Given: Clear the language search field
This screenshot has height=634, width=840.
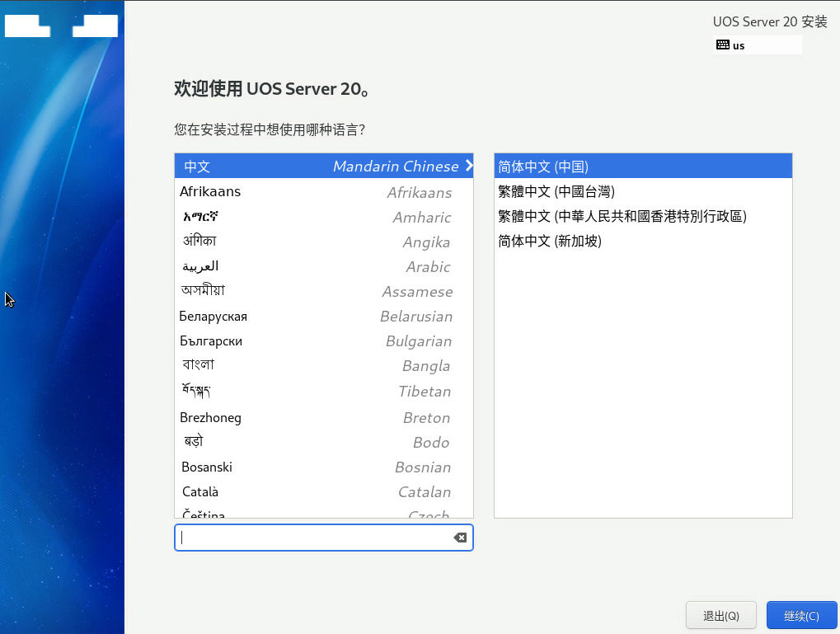Looking at the screenshot, I should coord(460,538).
